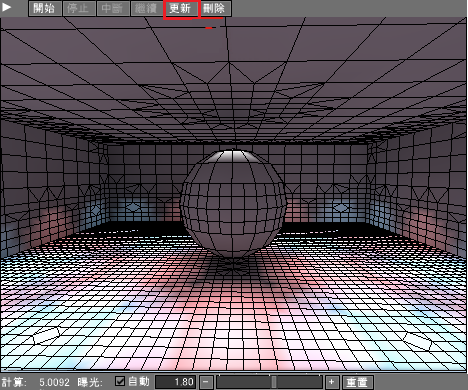
Task: Click the 繼續 (Continue) button
Action: pyautogui.click(x=147, y=8)
